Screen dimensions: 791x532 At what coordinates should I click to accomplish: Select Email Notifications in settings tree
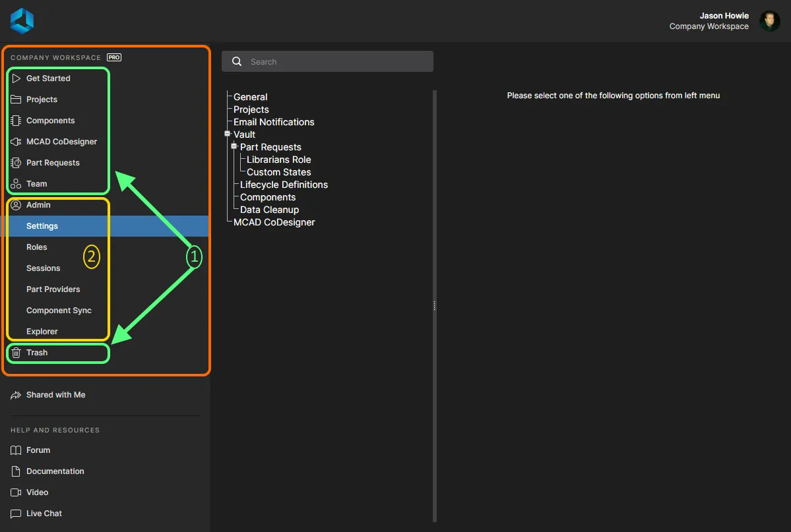tap(274, 122)
